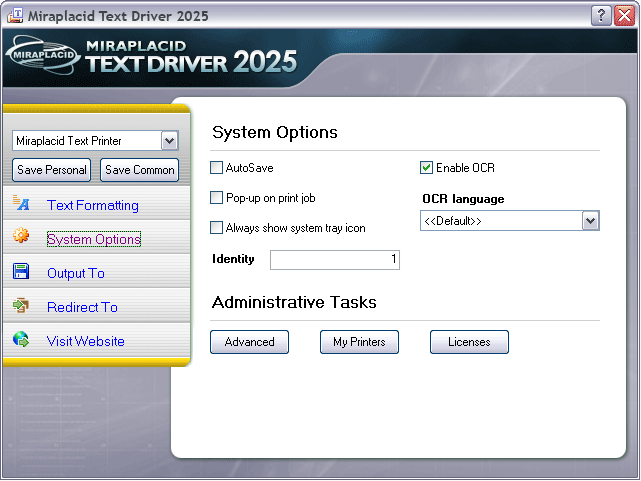Click the app icon in title bar
This screenshot has height=481, width=641.
pos(15,16)
